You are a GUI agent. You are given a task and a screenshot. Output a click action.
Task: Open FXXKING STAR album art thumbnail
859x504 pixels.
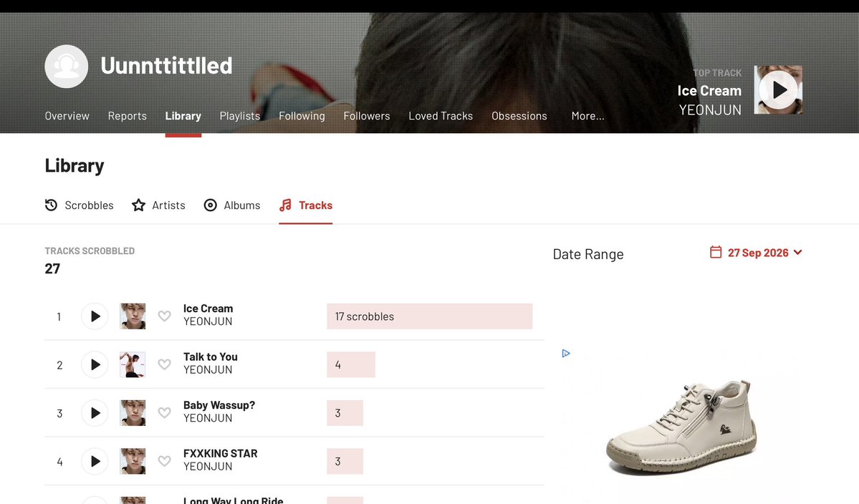(x=133, y=461)
